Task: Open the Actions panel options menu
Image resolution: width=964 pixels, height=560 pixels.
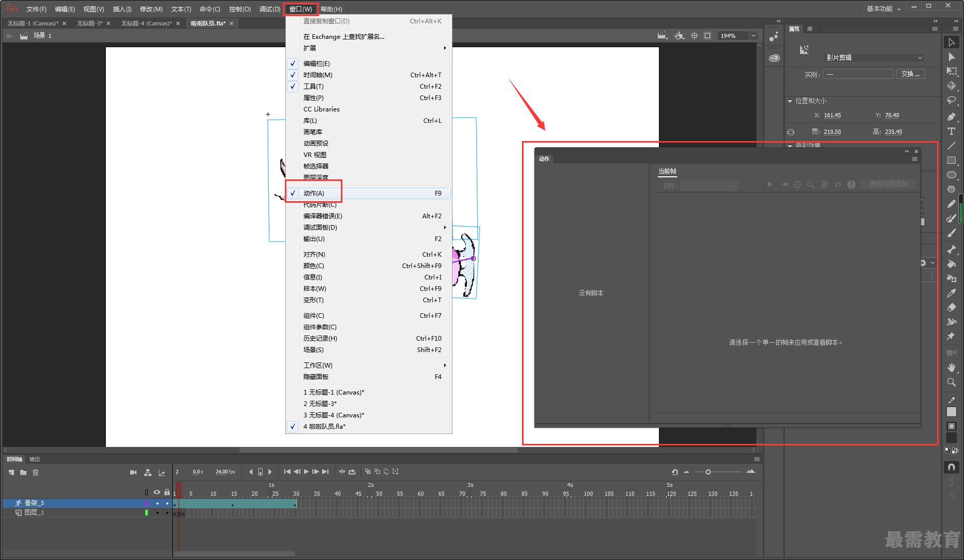Action: point(915,159)
